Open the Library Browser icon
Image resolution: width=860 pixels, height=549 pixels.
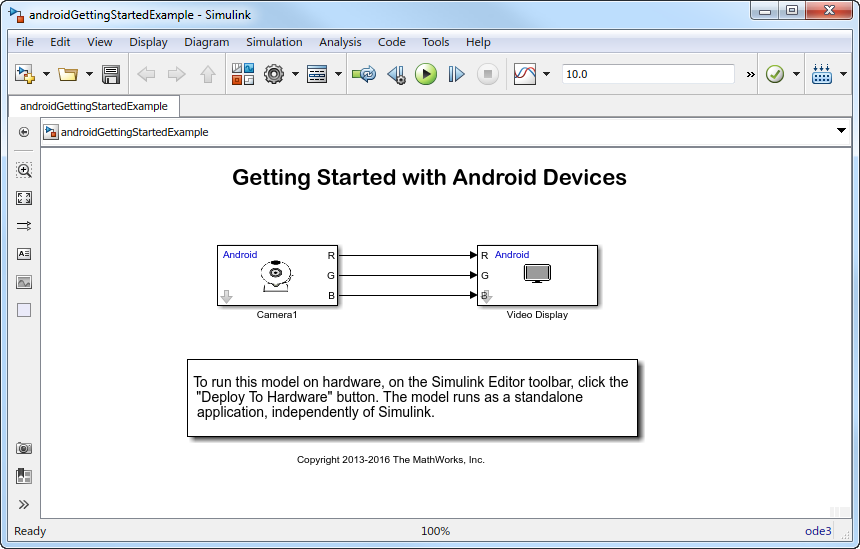click(x=242, y=74)
